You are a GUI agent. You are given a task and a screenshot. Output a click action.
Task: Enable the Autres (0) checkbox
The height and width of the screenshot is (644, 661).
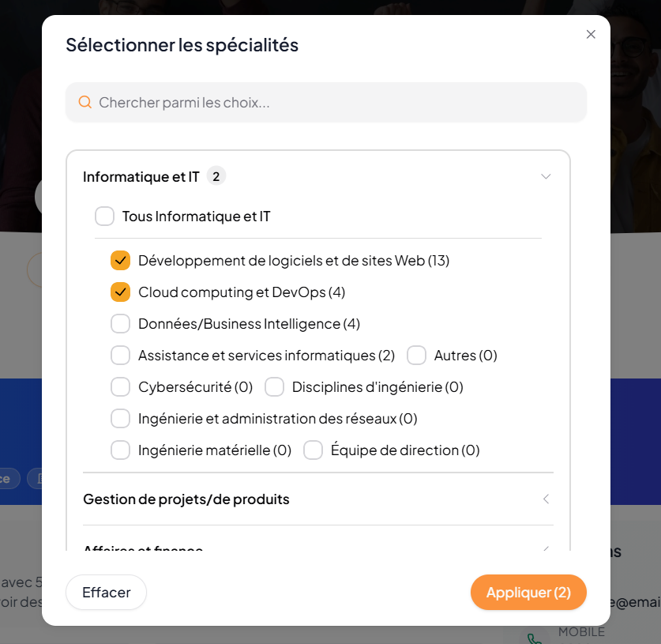coord(416,356)
